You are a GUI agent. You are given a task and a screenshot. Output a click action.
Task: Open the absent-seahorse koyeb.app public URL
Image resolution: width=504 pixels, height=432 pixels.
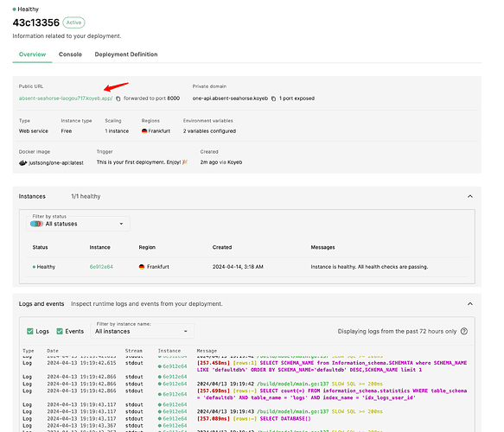point(66,98)
